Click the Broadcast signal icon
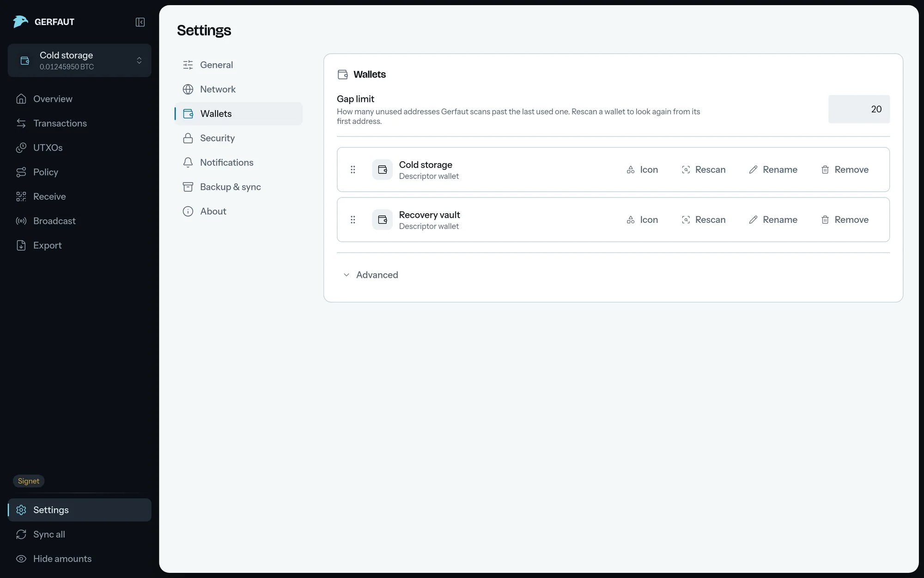Screen dimensions: 924x578 tap(21, 221)
